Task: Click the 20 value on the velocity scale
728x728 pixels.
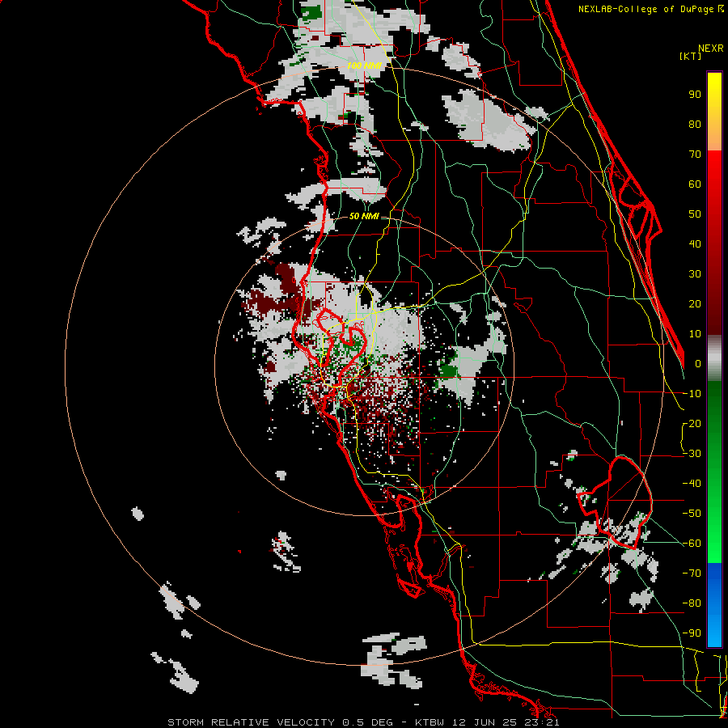Action: tap(695, 303)
